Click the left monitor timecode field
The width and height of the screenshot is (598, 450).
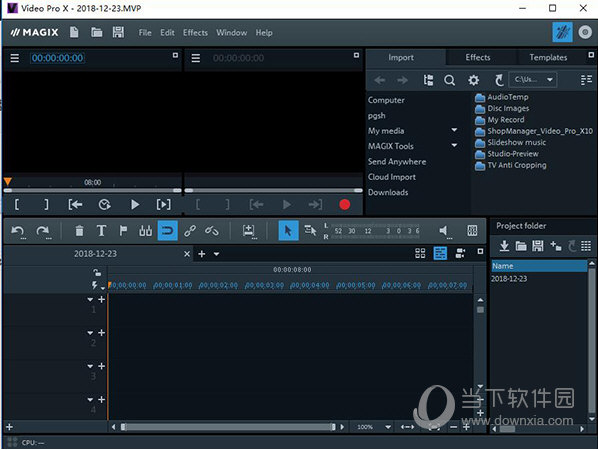click(57, 58)
